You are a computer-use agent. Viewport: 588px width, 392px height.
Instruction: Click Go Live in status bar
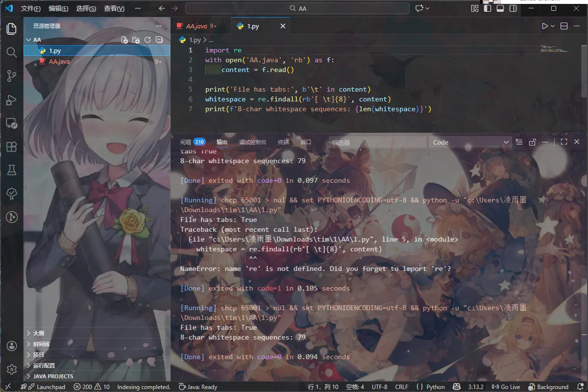point(507,387)
